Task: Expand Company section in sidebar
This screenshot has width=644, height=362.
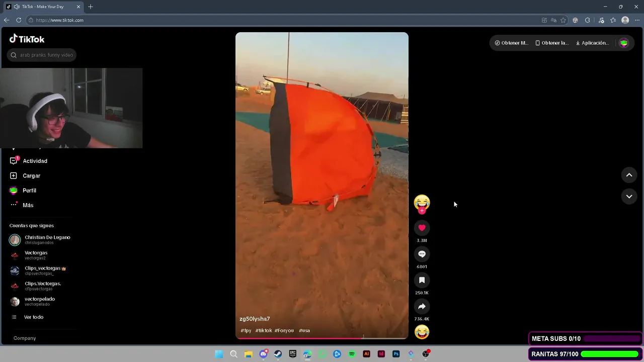Action: (x=25, y=338)
